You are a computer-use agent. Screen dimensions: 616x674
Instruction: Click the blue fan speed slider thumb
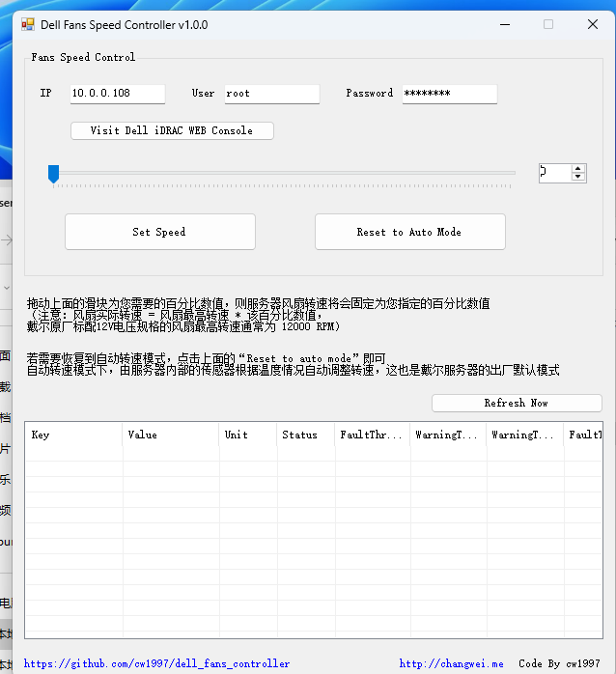54,174
